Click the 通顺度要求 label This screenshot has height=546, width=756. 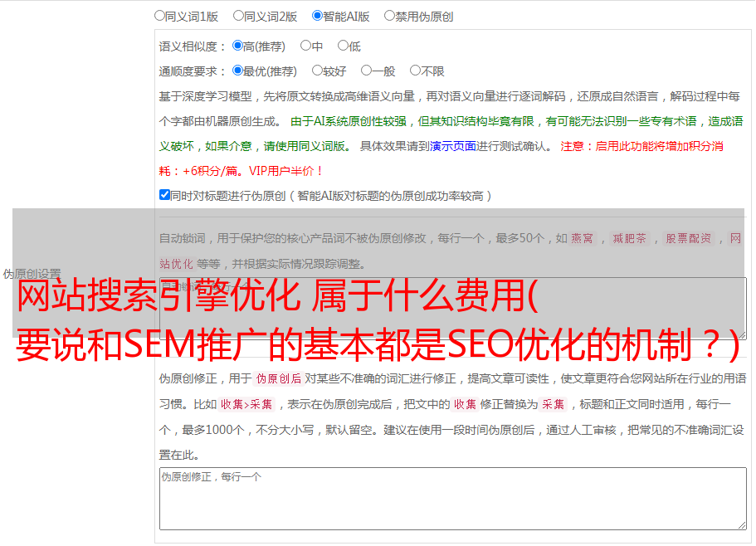pos(192,71)
